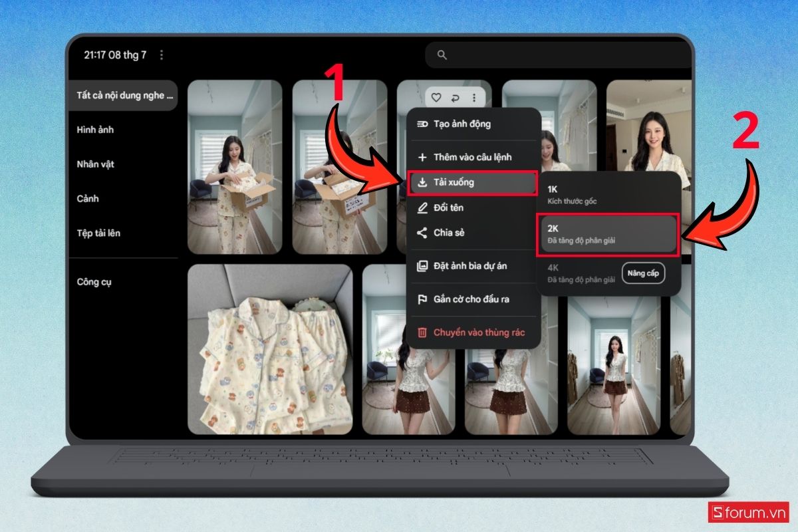Click the Chia sẻ share icon entry
Screen dimensions: 798x532
click(x=422, y=233)
